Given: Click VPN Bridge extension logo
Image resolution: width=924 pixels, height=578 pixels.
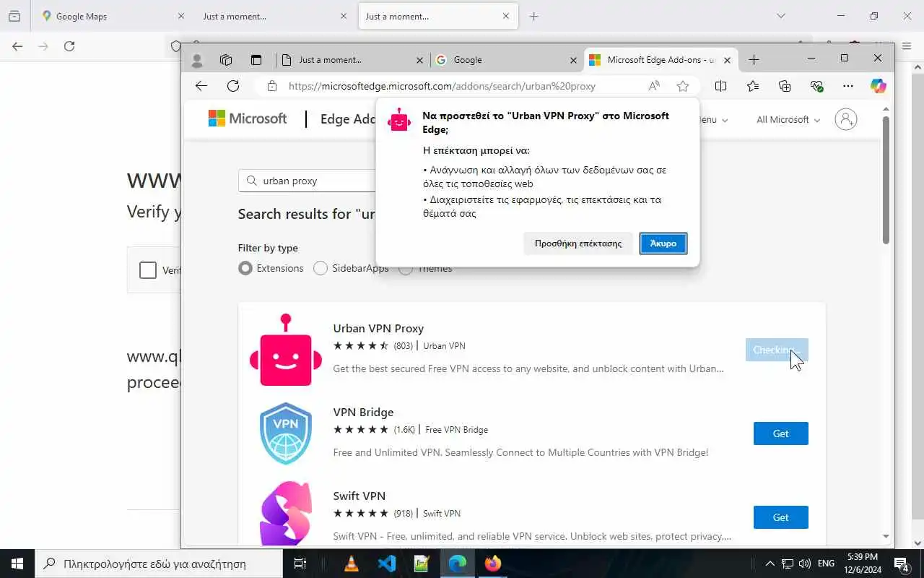Looking at the screenshot, I should [x=286, y=433].
